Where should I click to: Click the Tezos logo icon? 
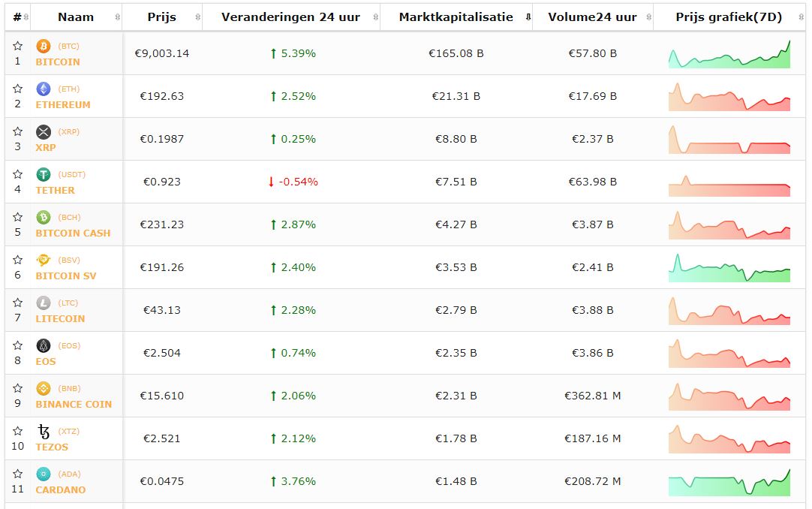pos(44,431)
